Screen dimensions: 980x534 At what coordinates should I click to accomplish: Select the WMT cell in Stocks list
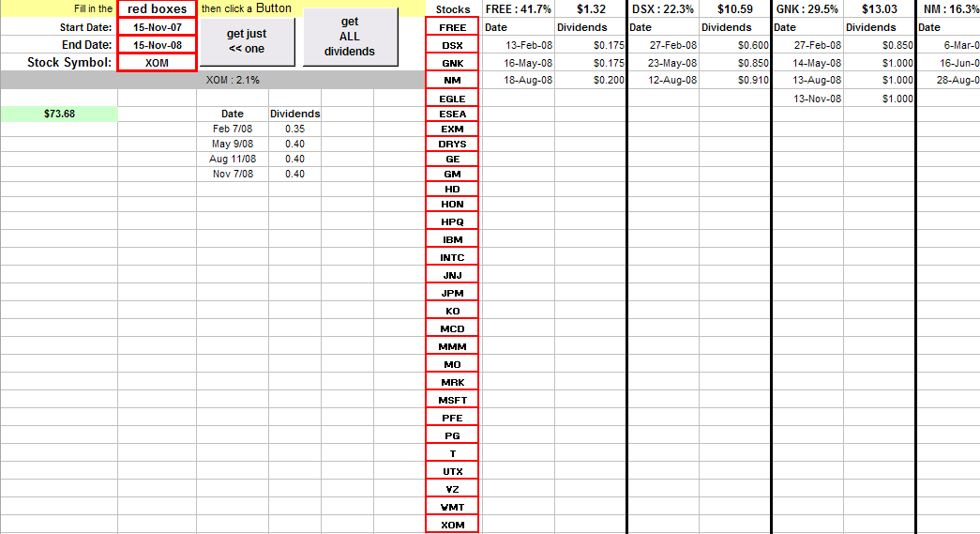[453, 507]
